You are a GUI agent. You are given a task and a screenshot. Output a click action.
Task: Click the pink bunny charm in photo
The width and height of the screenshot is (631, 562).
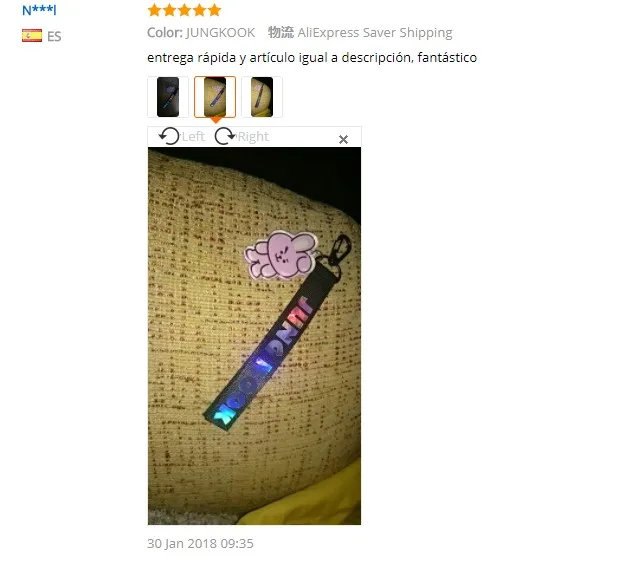(x=280, y=255)
